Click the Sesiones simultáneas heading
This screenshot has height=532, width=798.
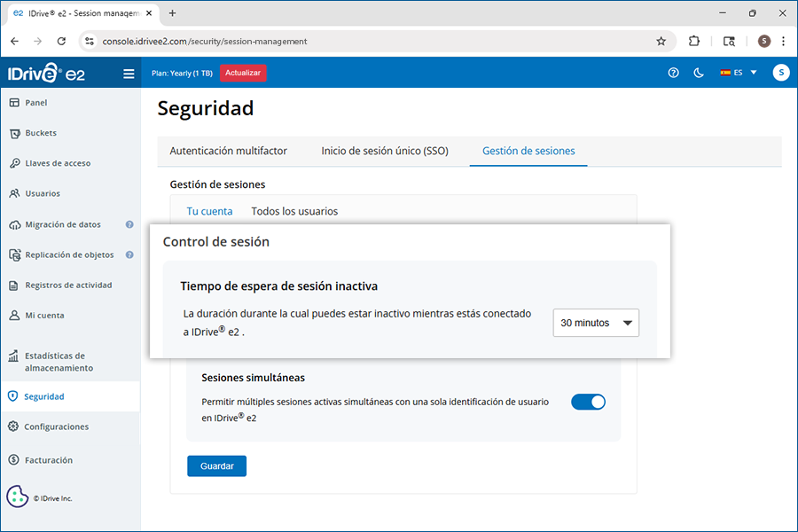pos(253,378)
